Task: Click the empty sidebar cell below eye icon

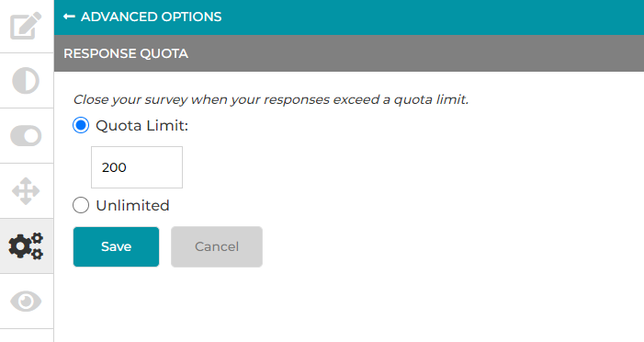Action: 27,336
